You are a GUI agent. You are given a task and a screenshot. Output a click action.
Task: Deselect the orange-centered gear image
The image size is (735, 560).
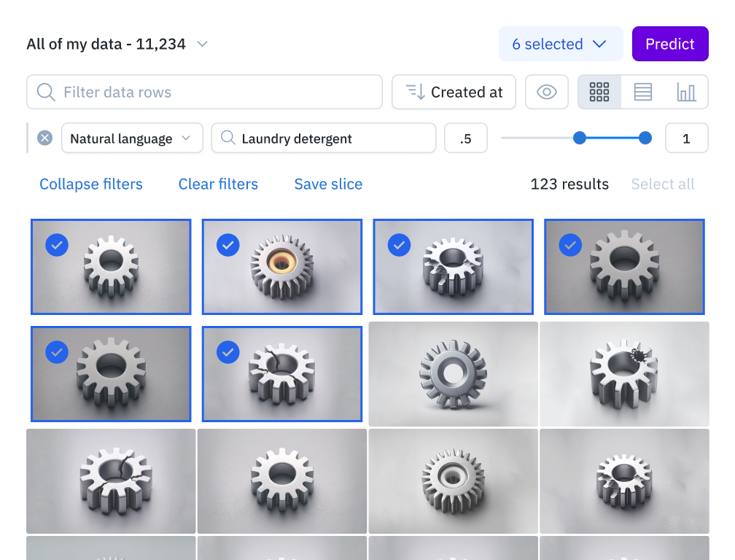point(227,245)
